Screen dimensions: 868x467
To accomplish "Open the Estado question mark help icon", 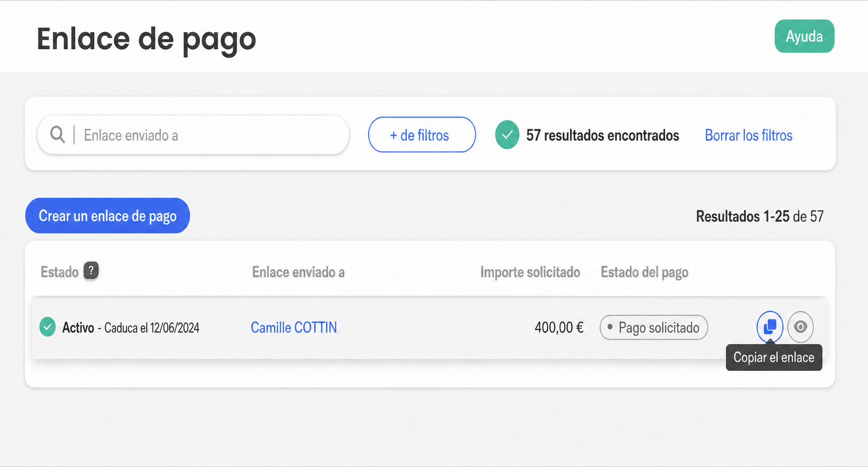I will 91,270.
